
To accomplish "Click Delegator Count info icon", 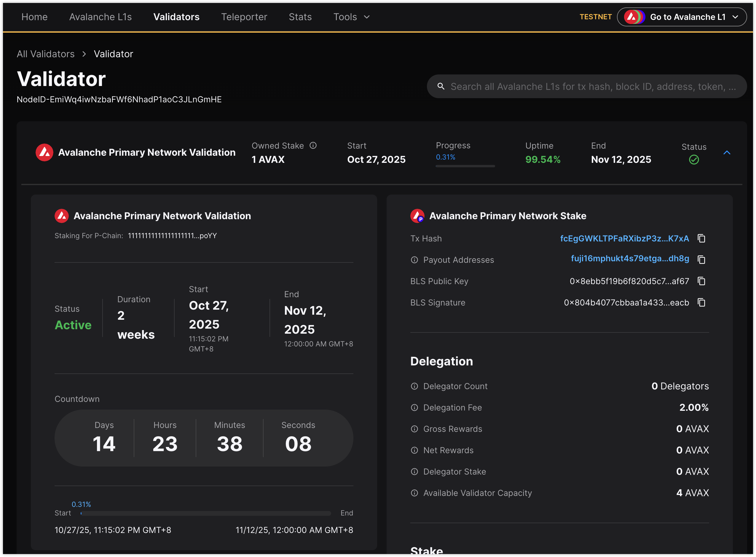I will pyautogui.click(x=414, y=386).
